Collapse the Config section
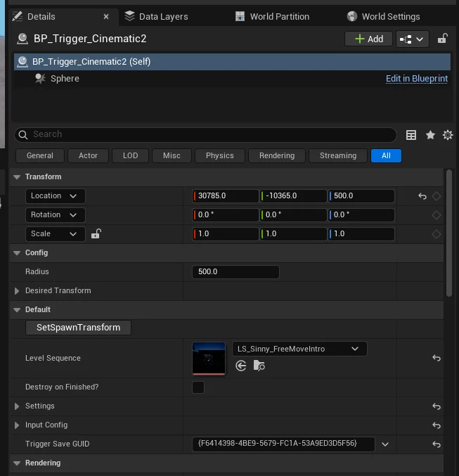 click(17, 253)
